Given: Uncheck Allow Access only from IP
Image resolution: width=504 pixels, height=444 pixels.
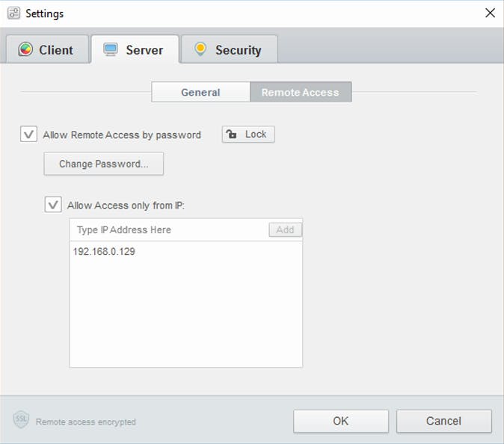Looking at the screenshot, I should [x=53, y=204].
